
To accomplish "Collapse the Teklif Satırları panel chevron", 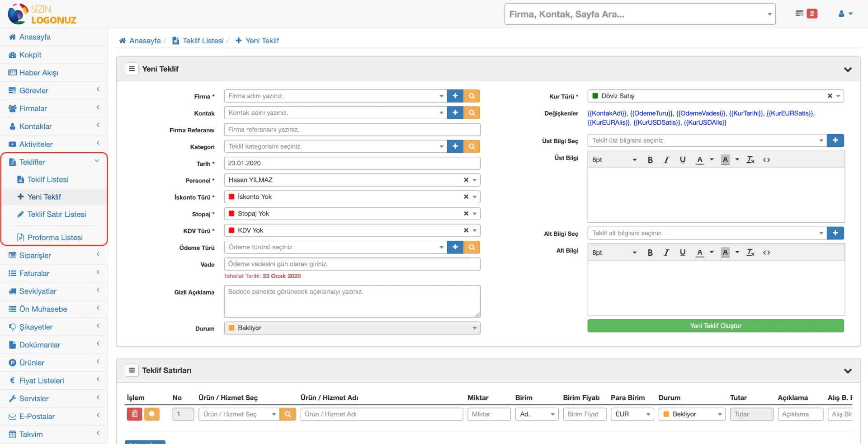I will click(x=848, y=371).
